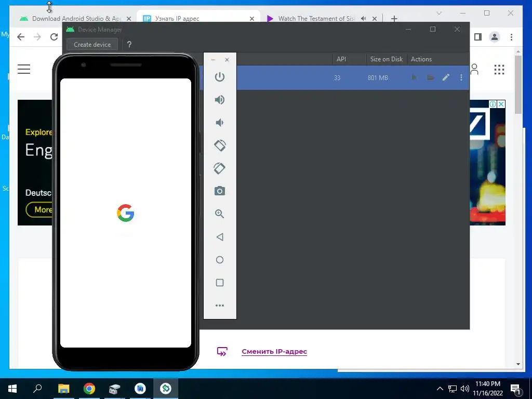The image size is (532, 399).
Task: Switch to Download Android Studio tab
Action: click(x=76, y=19)
